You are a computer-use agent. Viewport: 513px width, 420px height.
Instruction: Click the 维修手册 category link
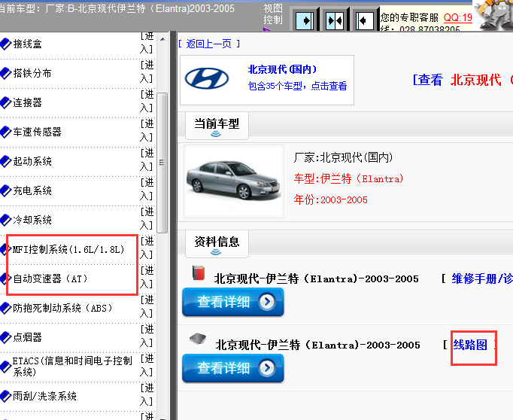point(482,278)
